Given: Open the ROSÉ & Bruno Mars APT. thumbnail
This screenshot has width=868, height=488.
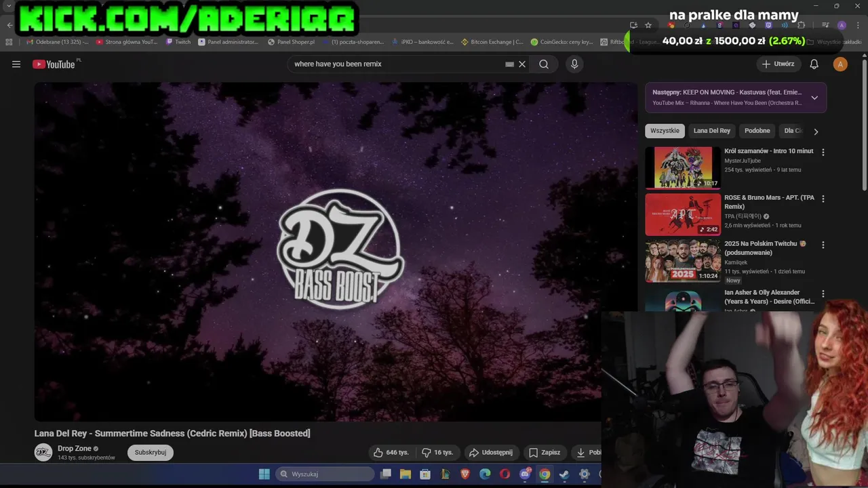Looking at the screenshot, I should pyautogui.click(x=683, y=215).
